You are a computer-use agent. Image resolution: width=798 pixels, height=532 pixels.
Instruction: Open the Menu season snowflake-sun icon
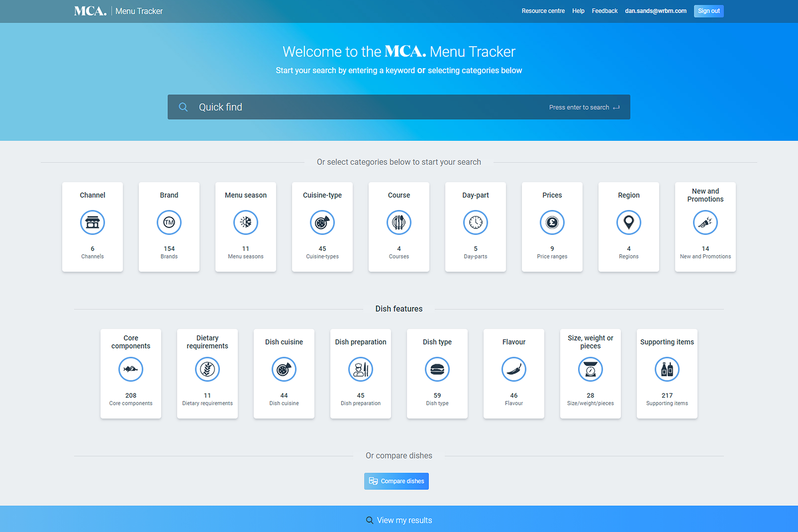click(x=246, y=222)
